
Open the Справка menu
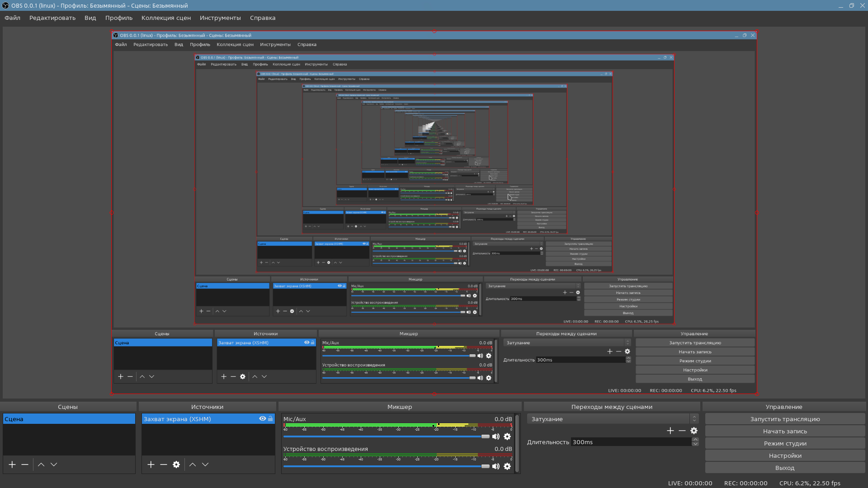tap(263, 18)
